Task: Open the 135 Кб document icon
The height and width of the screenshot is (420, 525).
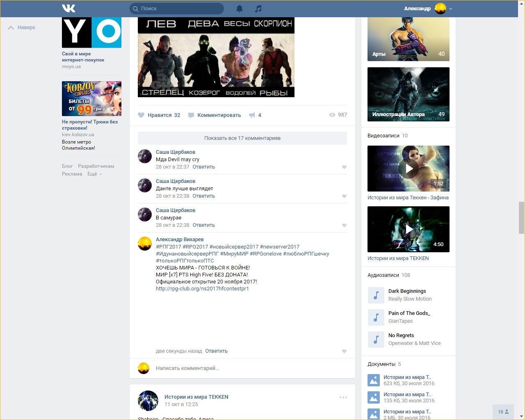Action: pos(374,397)
